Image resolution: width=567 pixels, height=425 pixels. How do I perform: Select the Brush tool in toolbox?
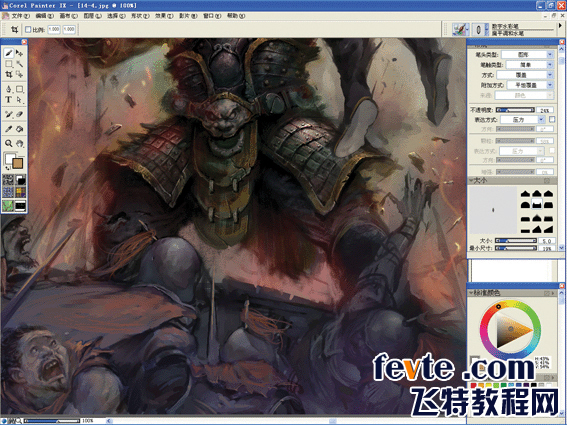click(9, 54)
